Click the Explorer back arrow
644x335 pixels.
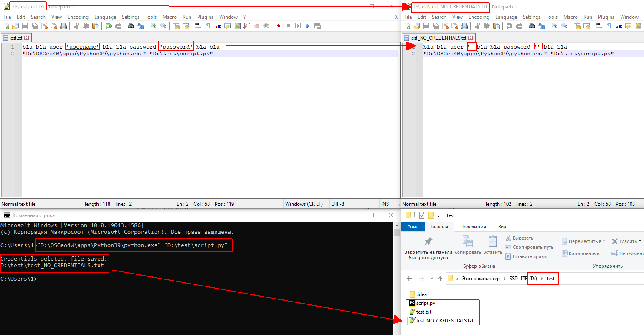[x=409, y=279]
